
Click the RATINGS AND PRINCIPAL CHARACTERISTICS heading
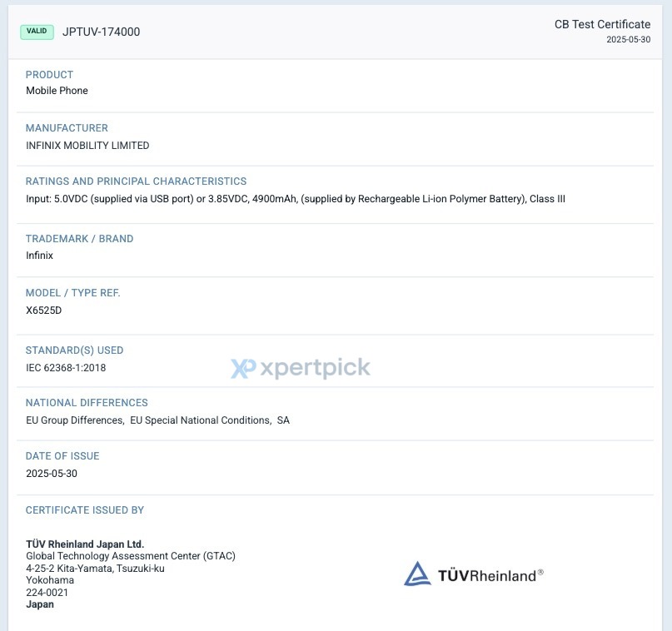coord(136,181)
